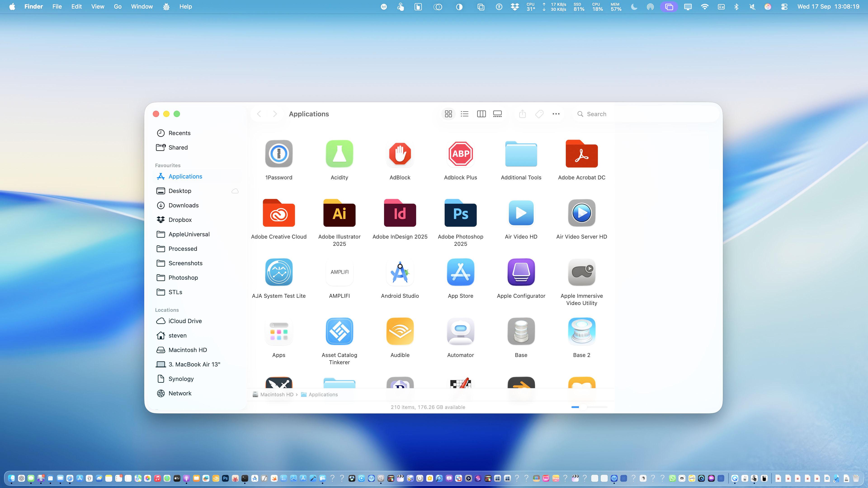Select the Base app icon
This screenshot has width=868, height=488.
(521, 331)
